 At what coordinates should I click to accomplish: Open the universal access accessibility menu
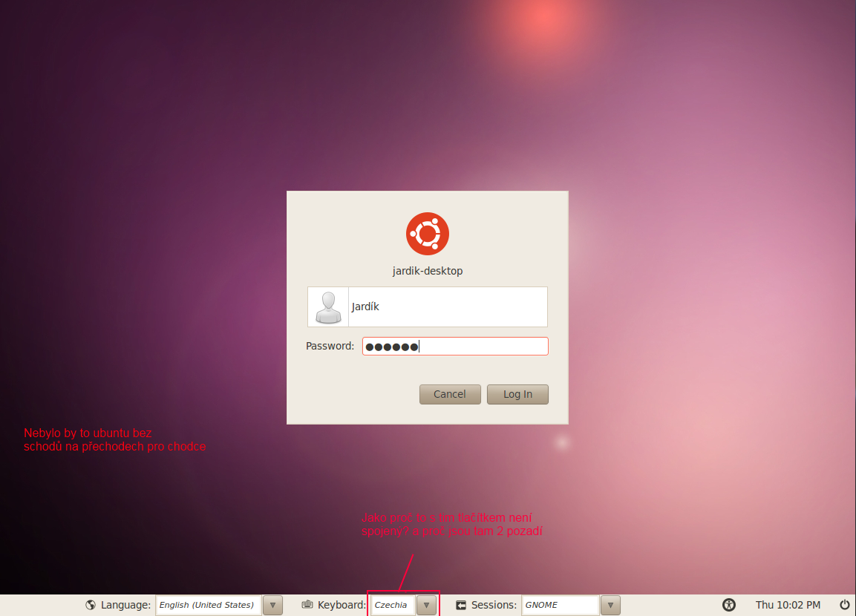(x=729, y=605)
